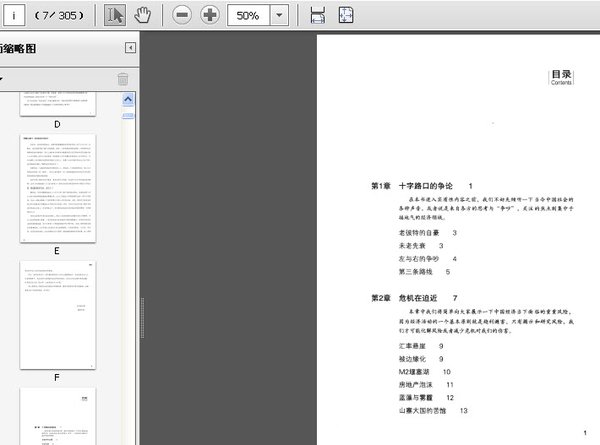600x445 pixels.
Task: Activate the Select tool arrow cursor
Action: point(116,15)
